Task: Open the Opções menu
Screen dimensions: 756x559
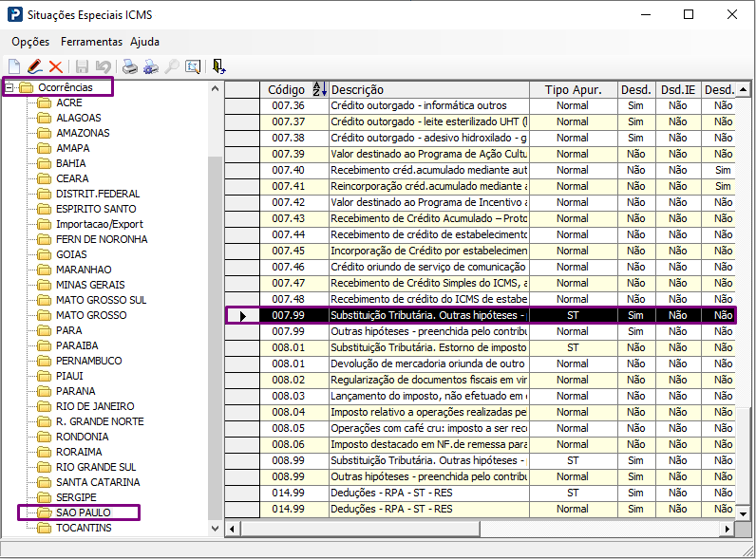Action: (x=30, y=42)
